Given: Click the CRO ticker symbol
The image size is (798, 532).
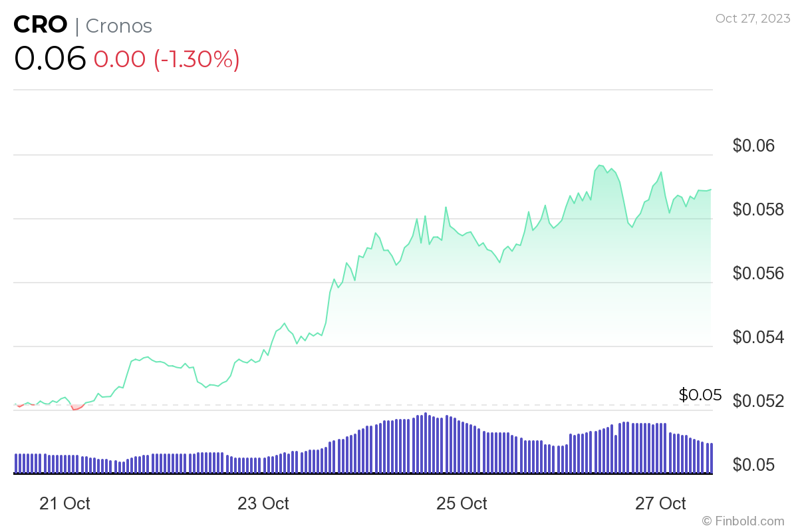Looking at the screenshot, I should click(x=41, y=25).
